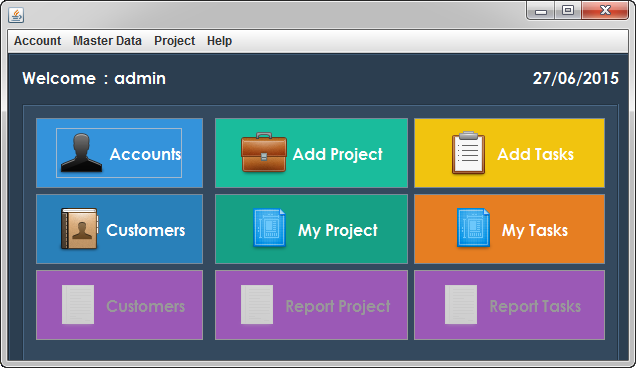The image size is (636, 368).
Task: Open the Help menu
Action: (x=219, y=41)
